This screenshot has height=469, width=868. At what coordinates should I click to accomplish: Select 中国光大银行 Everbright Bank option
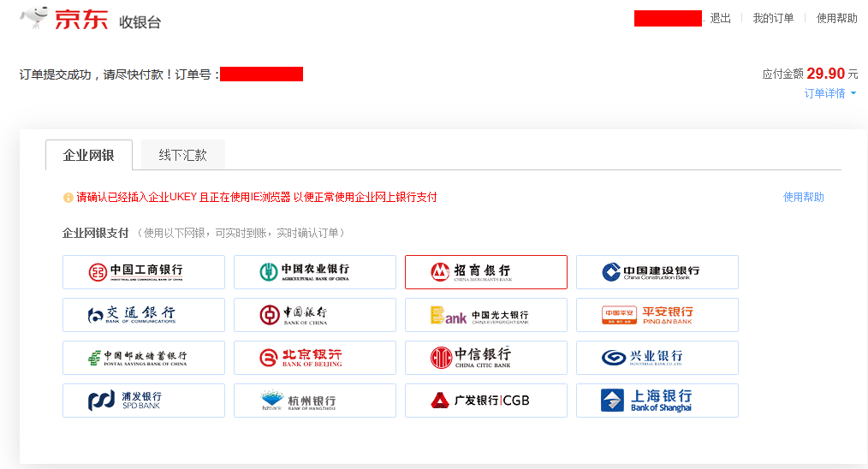click(x=486, y=314)
